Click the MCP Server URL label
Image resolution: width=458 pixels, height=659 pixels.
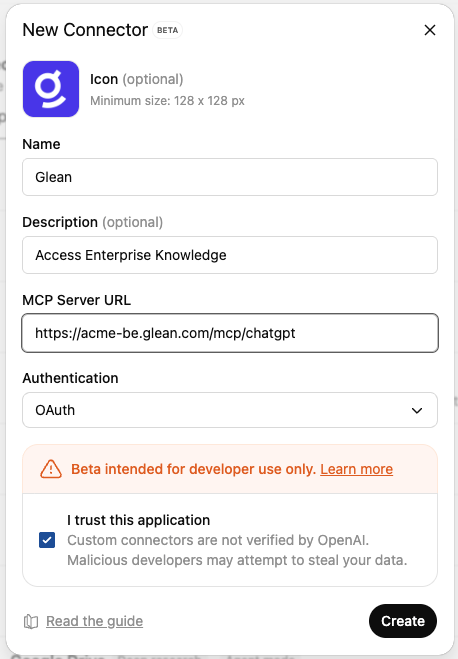[x=76, y=300]
